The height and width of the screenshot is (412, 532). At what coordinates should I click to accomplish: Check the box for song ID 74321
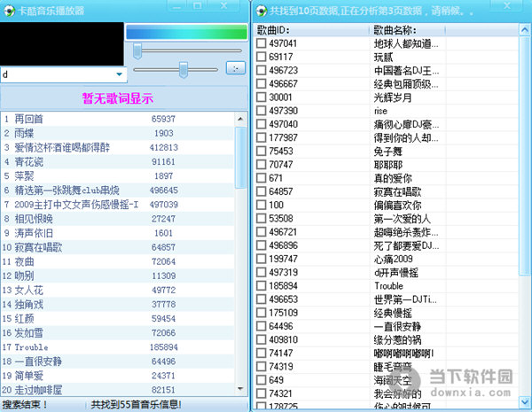tap(262, 393)
